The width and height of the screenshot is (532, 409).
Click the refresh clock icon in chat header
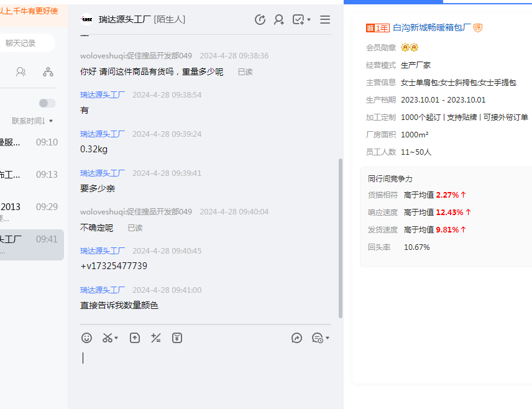click(x=260, y=20)
